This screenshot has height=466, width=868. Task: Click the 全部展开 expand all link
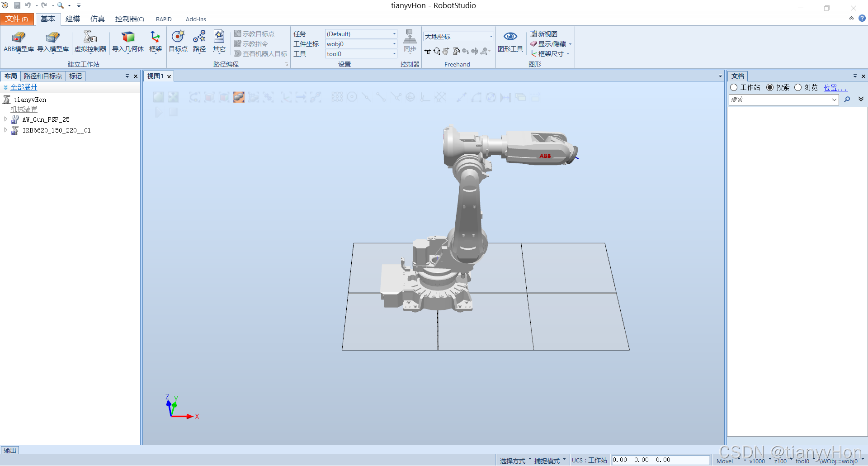tap(24, 87)
